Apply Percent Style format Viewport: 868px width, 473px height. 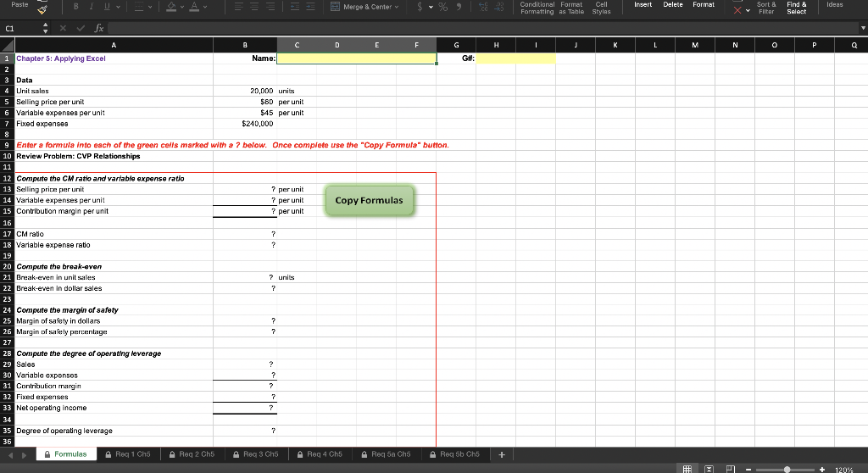[442, 7]
